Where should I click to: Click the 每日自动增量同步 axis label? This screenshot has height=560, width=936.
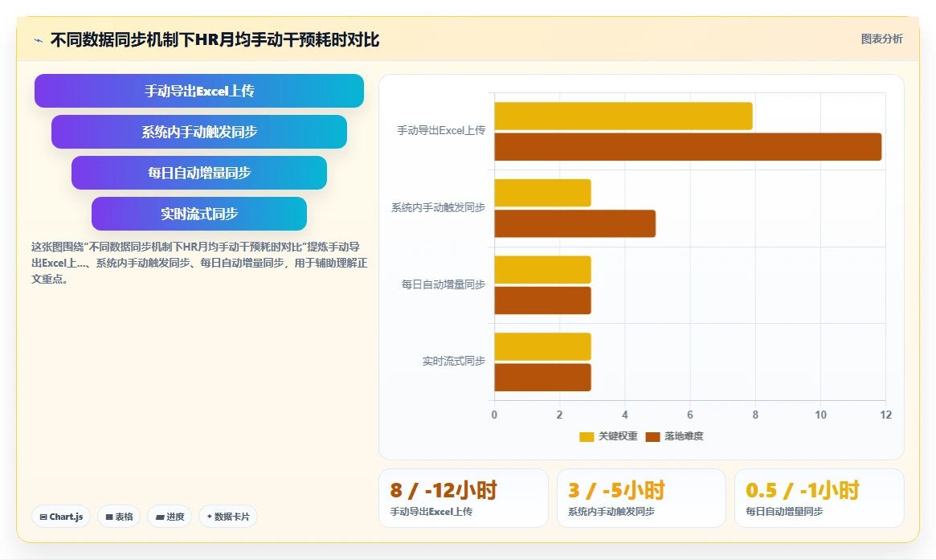click(x=443, y=284)
